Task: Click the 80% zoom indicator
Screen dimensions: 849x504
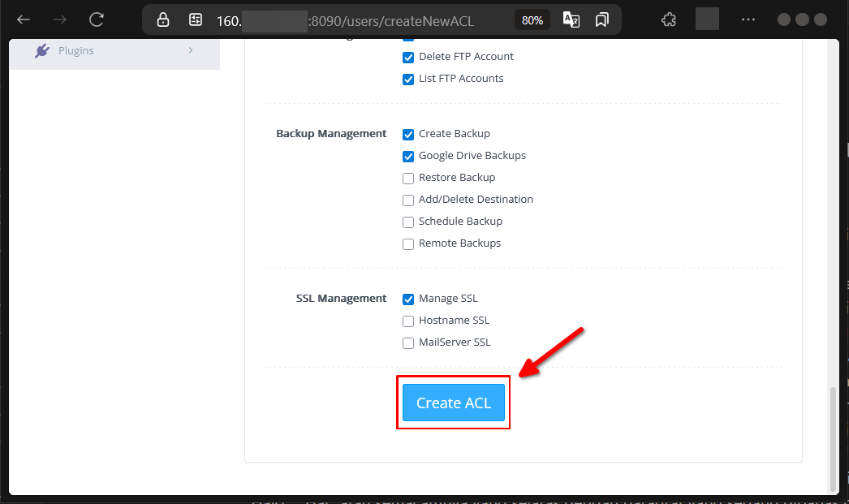Action: coord(532,20)
